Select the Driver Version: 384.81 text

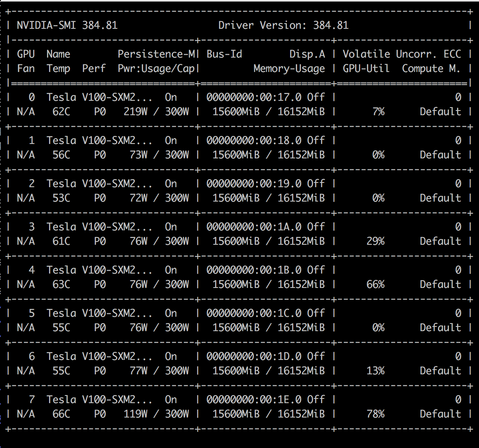pyautogui.click(x=284, y=25)
